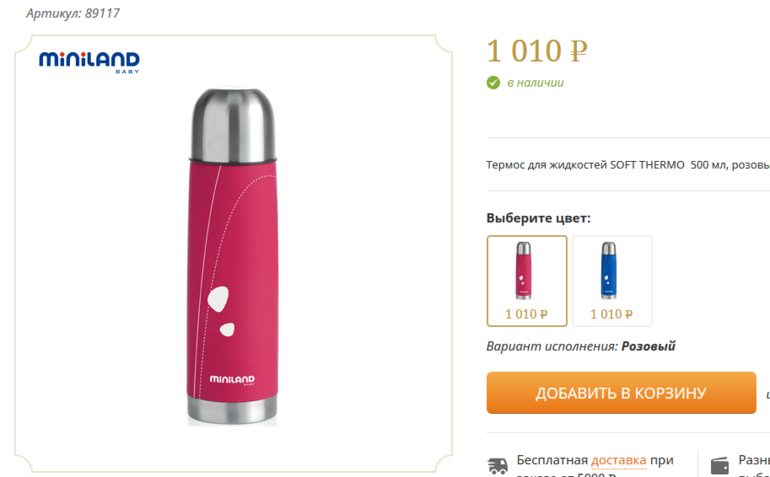
Task: Click the wallet payment icon
Action: [x=720, y=465]
